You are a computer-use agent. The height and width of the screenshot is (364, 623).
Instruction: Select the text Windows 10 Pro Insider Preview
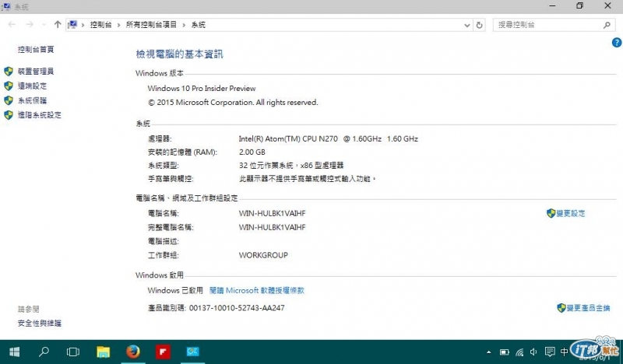pos(202,88)
